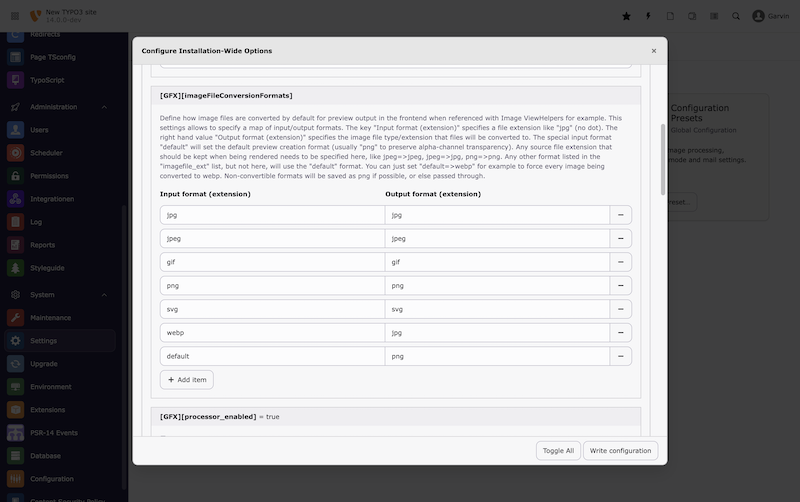Open the bookmarks star icon in top bar
800x502 pixels.
pyautogui.click(x=626, y=16)
